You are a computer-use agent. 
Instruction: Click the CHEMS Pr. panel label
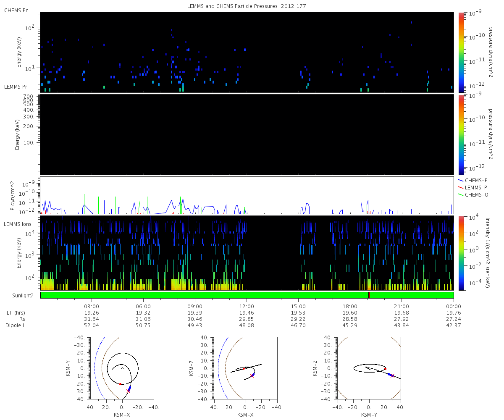click(x=16, y=10)
